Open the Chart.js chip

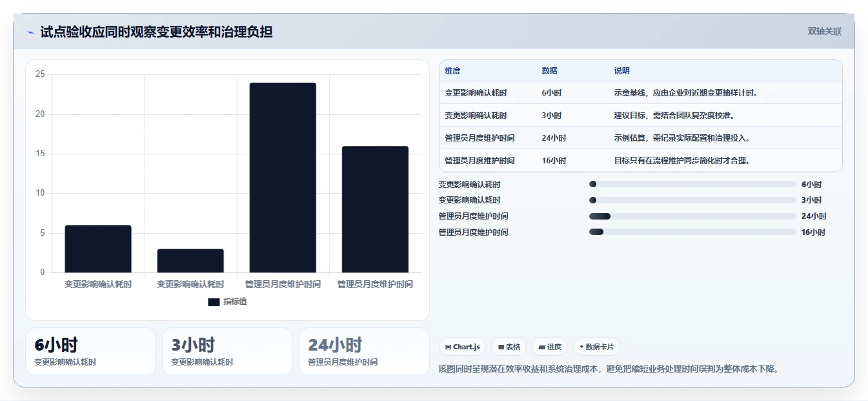(x=463, y=347)
